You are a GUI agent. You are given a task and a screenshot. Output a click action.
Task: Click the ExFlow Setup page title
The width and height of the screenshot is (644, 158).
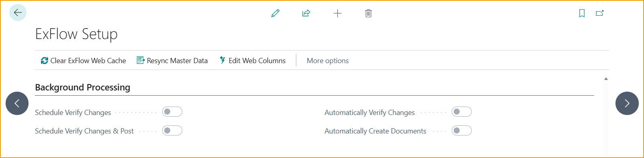76,34
